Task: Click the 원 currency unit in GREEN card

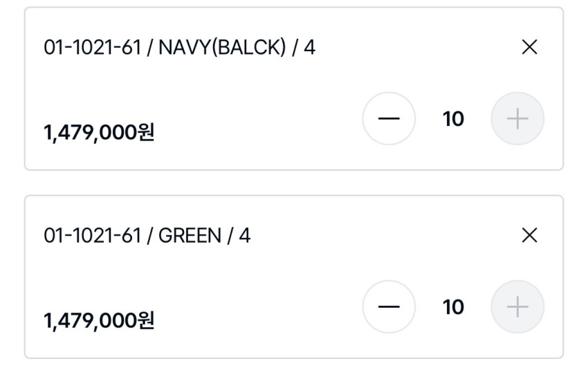Action: click(x=144, y=321)
